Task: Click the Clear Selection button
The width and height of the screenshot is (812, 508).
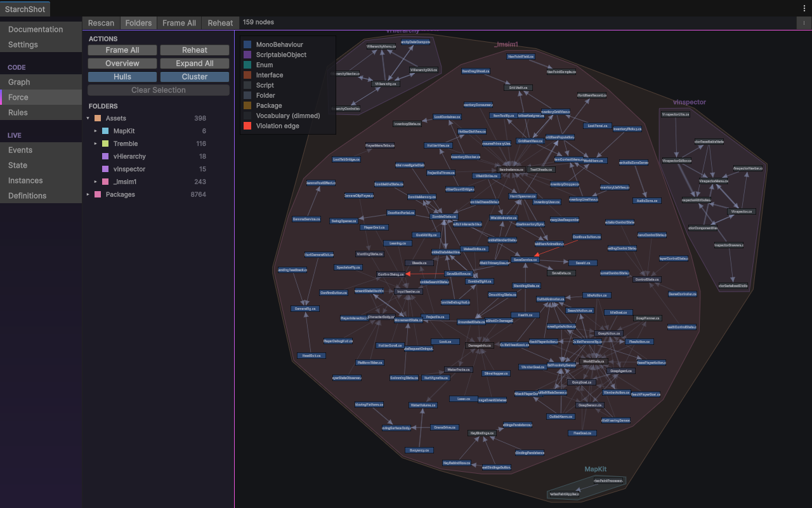Action: tap(159, 90)
